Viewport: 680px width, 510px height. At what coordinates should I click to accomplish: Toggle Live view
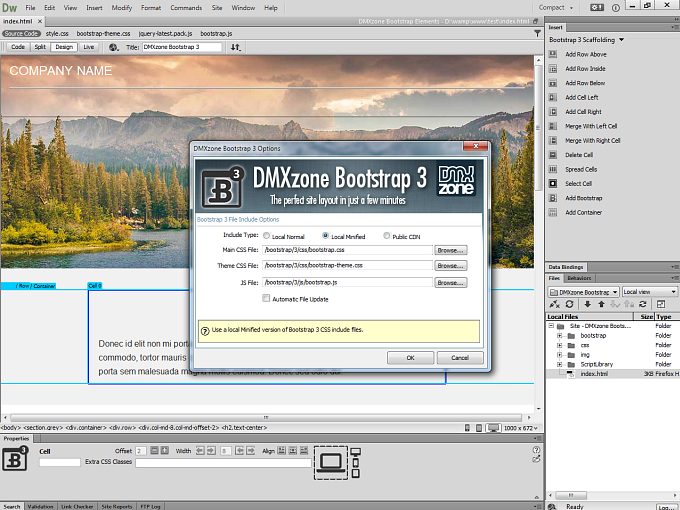[88, 47]
